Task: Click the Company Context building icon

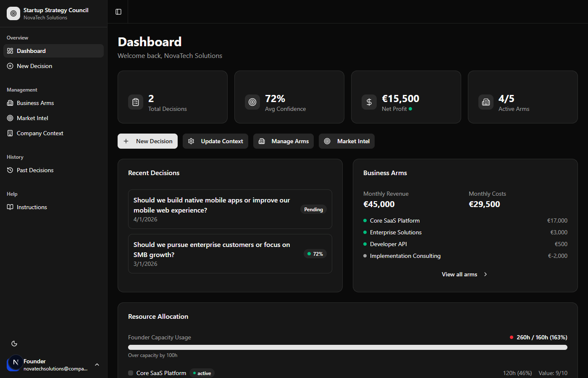Action: click(x=10, y=133)
